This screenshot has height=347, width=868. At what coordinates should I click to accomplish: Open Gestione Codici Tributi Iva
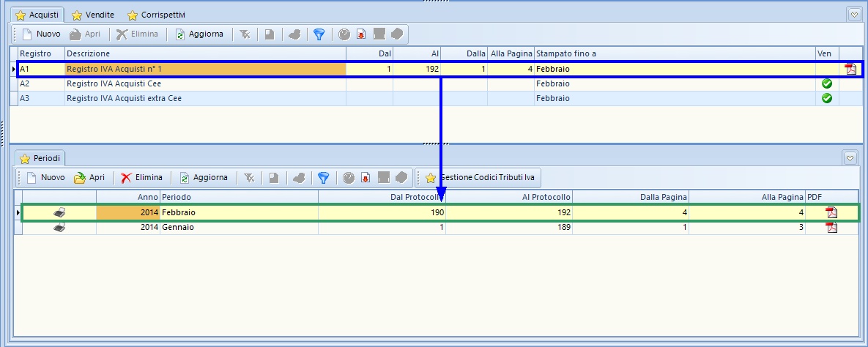tap(480, 177)
